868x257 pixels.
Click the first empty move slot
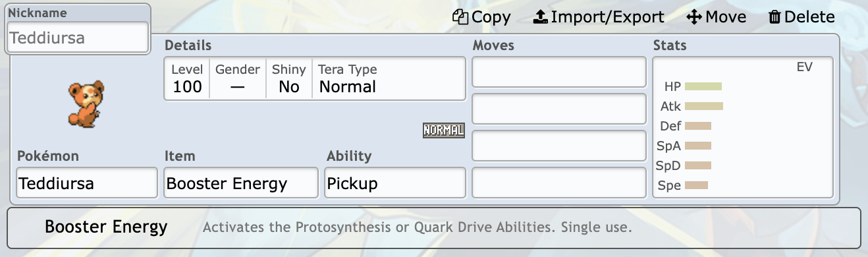[x=559, y=72]
